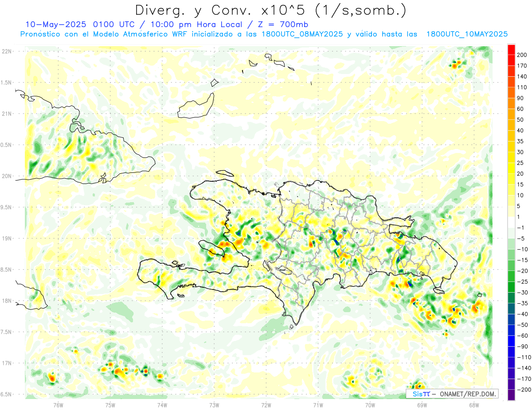Select the '200' colorbar label
532x411 pixels.
coord(523,55)
